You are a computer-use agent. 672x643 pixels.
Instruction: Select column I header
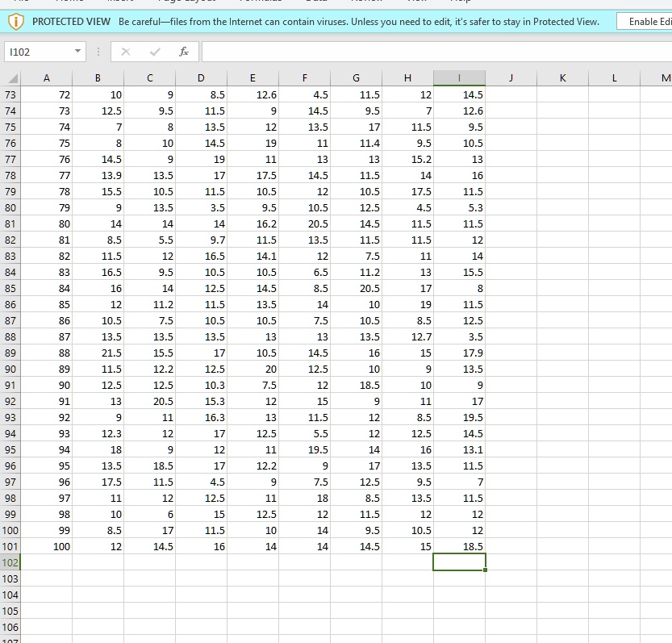coord(459,79)
